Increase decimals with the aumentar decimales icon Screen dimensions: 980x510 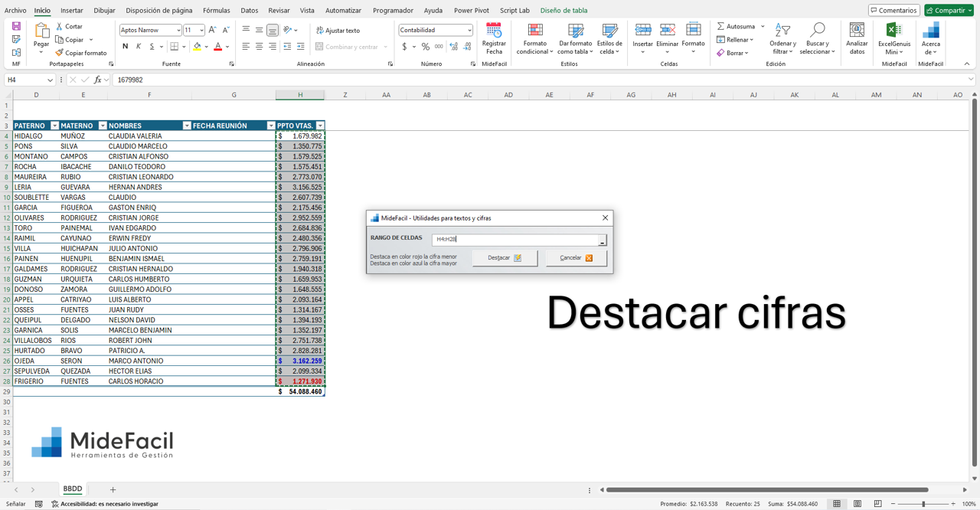point(452,47)
